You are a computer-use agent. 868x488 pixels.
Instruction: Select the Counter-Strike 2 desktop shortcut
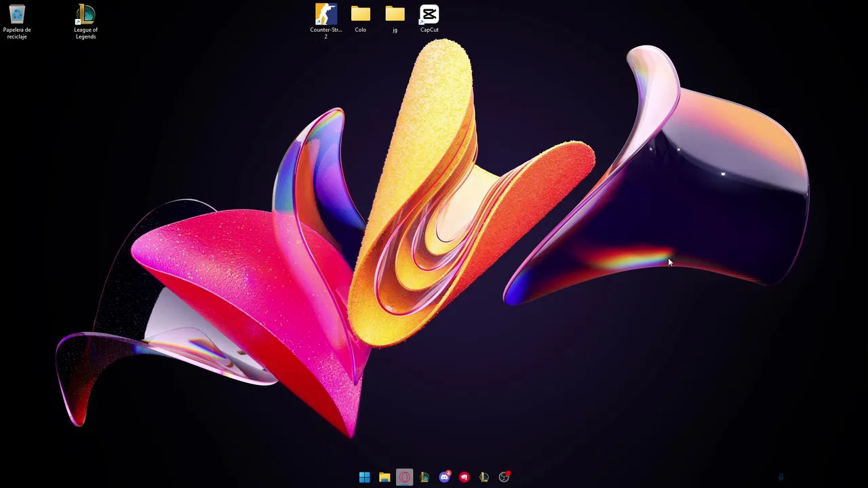click(326, 14)
